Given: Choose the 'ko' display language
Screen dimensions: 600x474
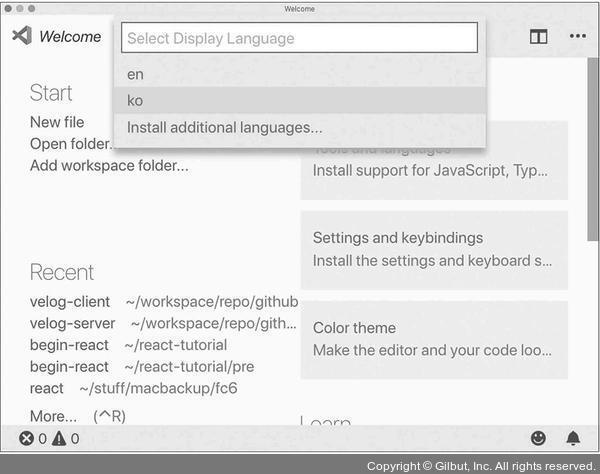Looking at the screenshot, I should pos(300,100).
